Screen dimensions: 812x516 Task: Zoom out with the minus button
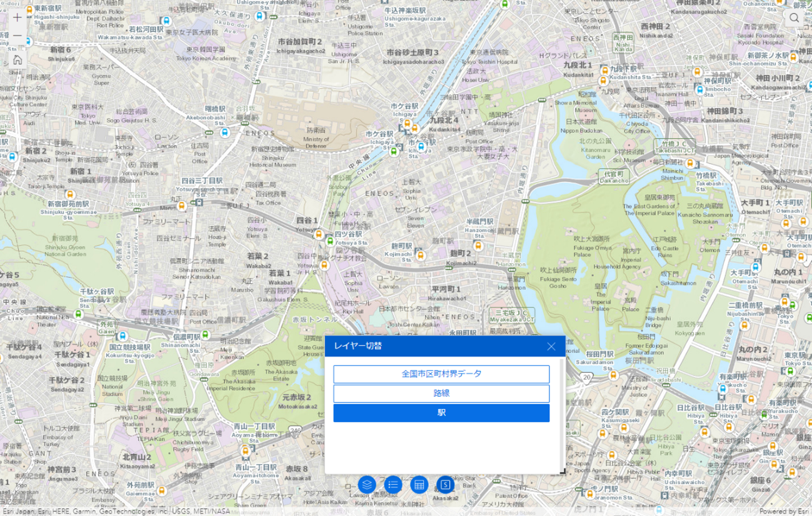click(18, 36)
